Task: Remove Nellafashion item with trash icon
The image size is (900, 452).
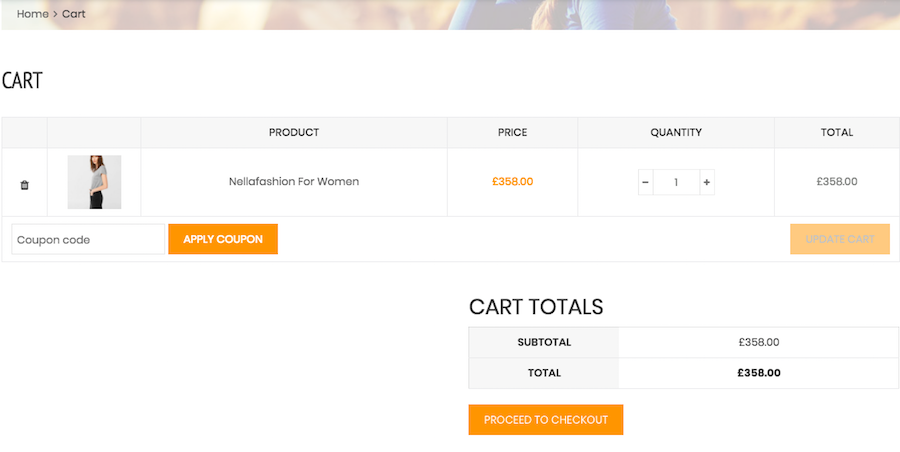Action: (24, 184)
